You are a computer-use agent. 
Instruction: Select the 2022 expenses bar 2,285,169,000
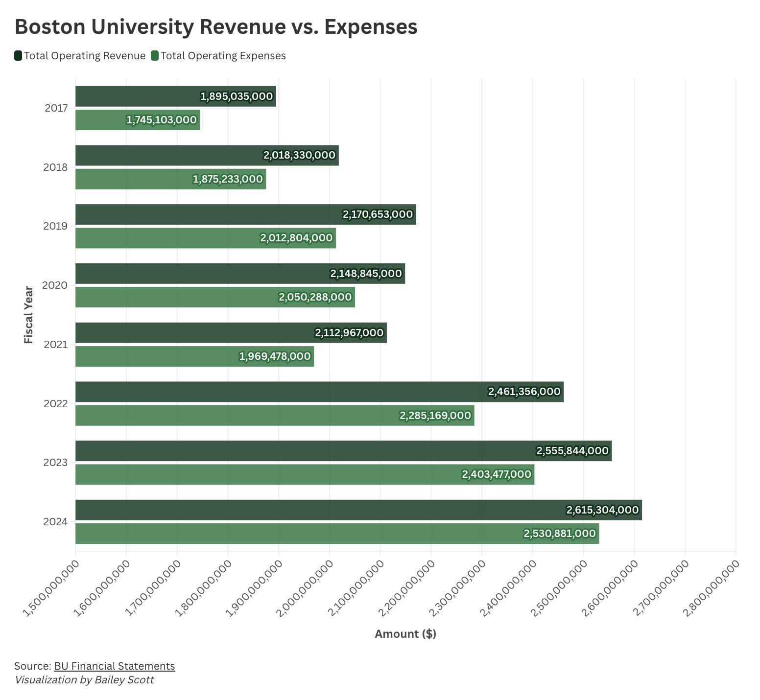click(x=275, y=416)
